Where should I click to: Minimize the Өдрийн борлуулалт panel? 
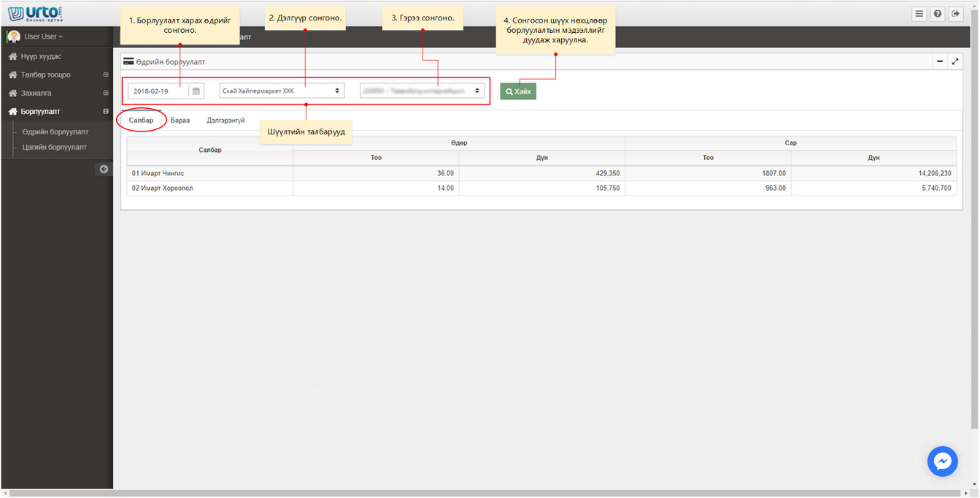coord(940,62)
